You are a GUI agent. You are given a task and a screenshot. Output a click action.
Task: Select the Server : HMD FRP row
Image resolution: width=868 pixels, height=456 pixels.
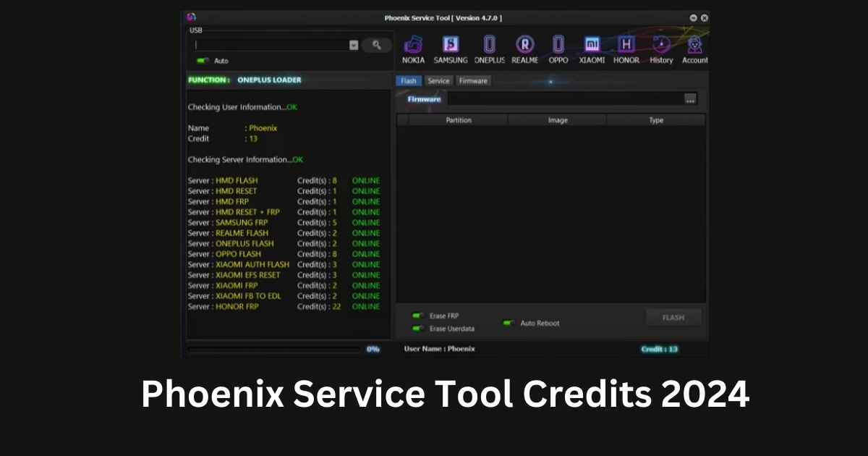284,201
